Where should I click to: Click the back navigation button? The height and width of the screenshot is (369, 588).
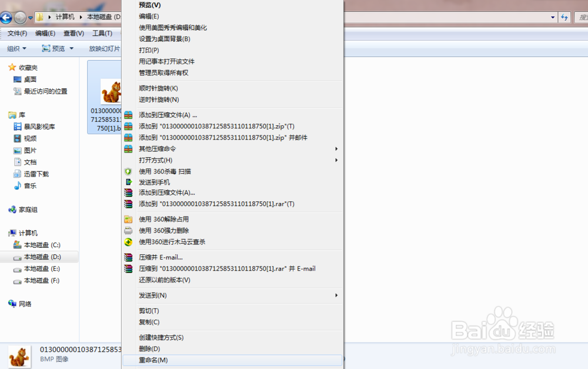coord(6,18)
